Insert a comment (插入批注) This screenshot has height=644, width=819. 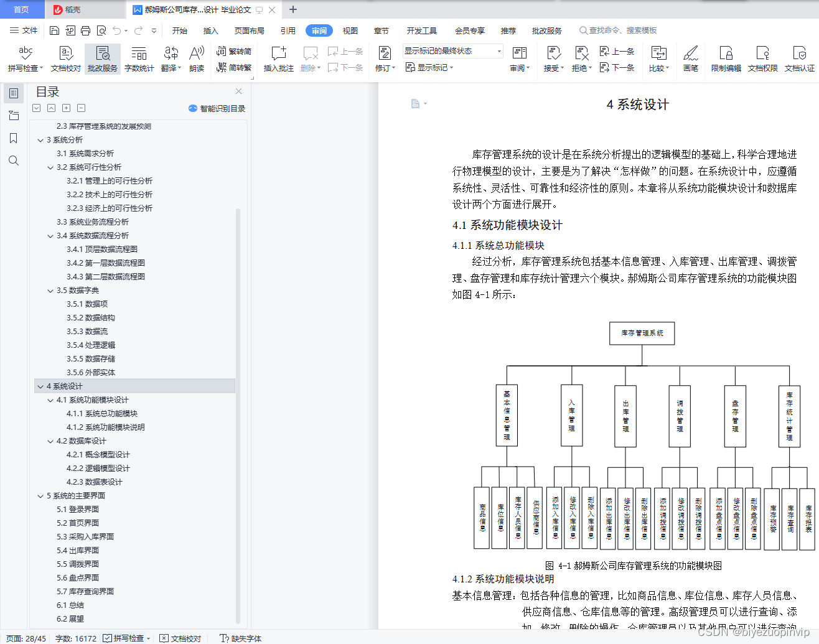[278, 59]
